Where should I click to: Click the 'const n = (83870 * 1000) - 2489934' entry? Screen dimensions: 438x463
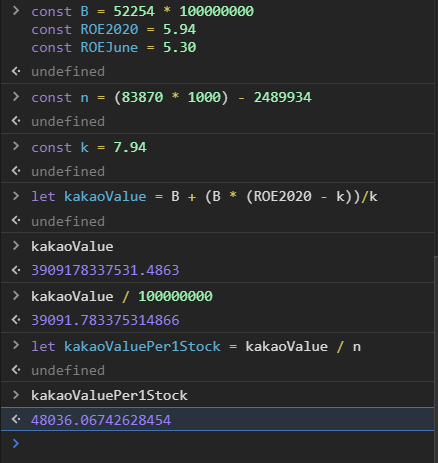(171, 97)
